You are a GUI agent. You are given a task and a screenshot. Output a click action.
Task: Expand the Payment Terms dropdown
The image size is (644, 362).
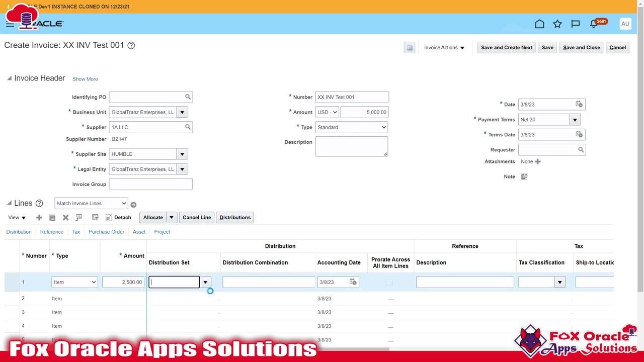pos(575,120)
